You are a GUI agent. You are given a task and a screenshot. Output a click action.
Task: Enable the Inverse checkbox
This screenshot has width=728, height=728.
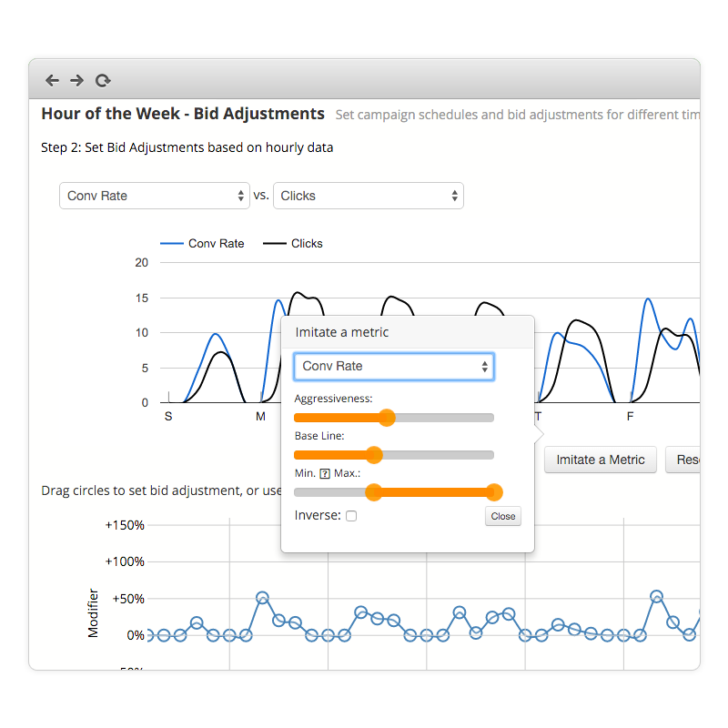351,515
